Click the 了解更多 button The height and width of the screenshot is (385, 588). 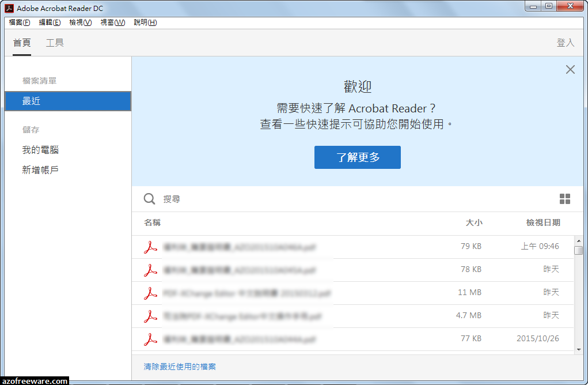pos(358,157)
